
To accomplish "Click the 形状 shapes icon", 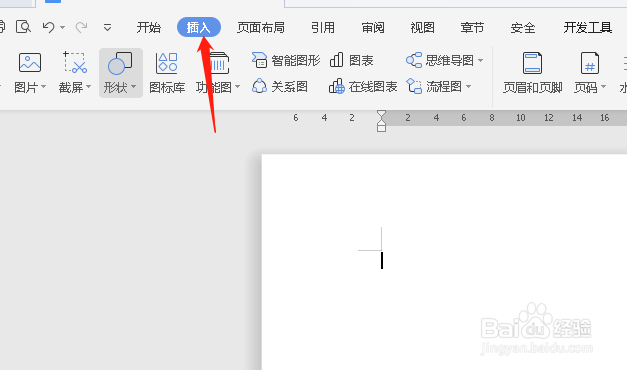I will (120, 63).
